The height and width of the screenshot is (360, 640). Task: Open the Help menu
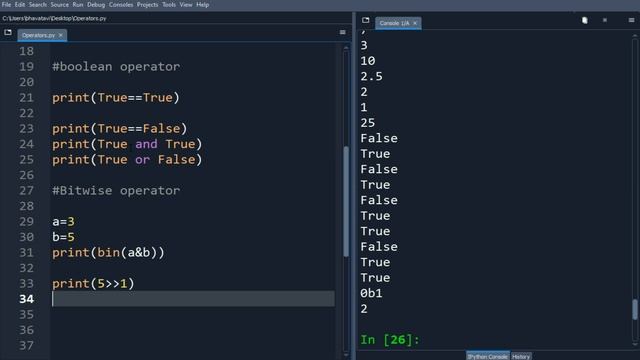[202, 4]
